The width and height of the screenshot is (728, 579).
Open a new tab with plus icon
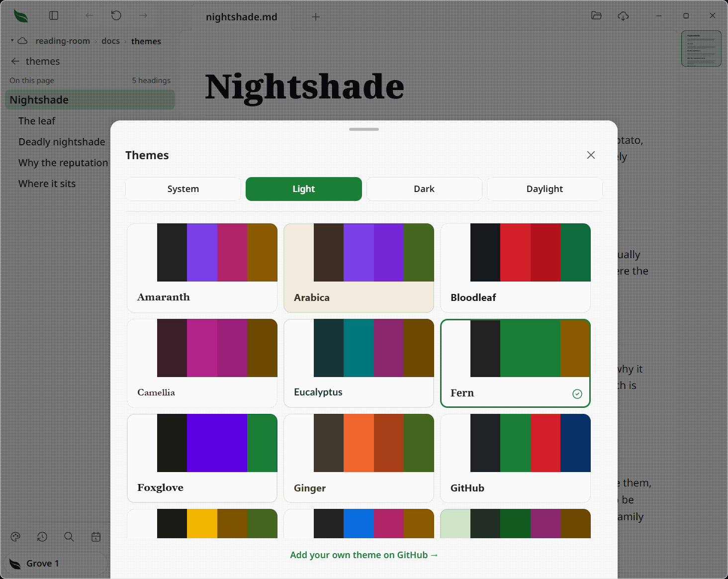[x=316, y=17]
